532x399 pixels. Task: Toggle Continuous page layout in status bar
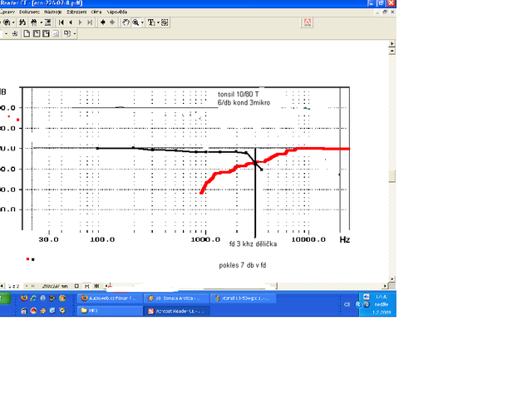86,286
